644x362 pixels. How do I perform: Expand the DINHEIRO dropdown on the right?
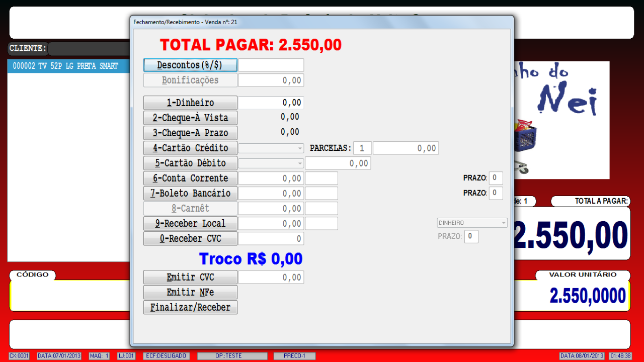click(x=472, y=223)
